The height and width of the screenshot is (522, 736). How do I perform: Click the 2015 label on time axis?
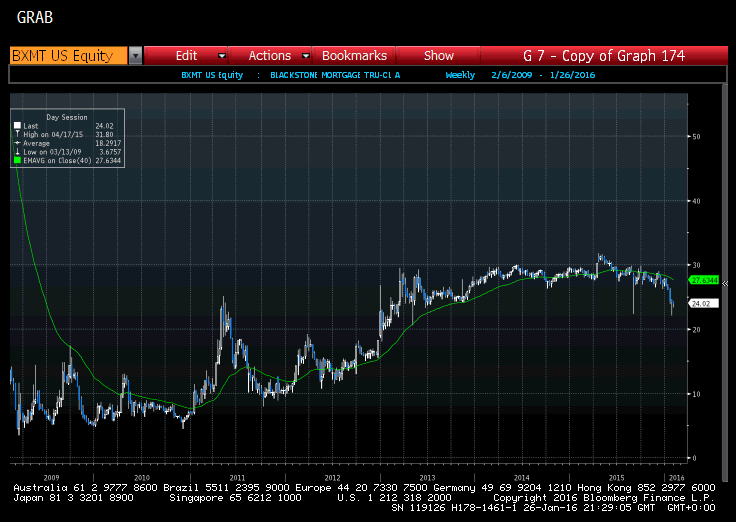tap(616, 478)
